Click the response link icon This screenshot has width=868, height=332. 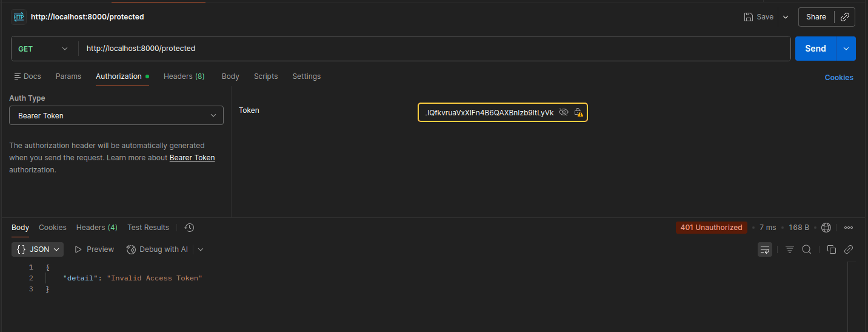849,249
